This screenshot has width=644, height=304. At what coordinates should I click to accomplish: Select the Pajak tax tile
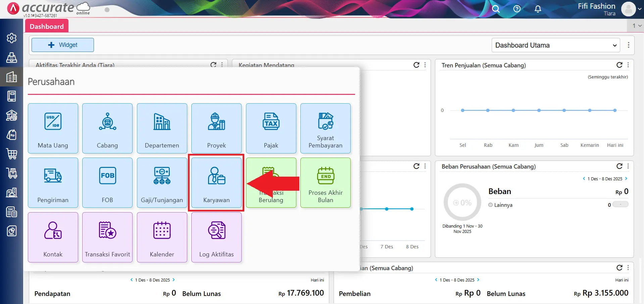point(271,128)
